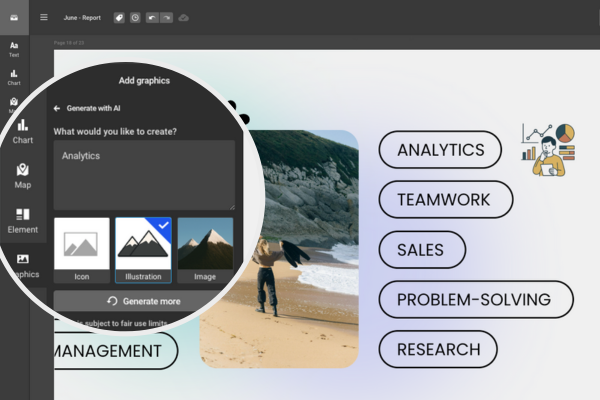Click the app home logo icon

pyautogui.click(x=14, y=18)
